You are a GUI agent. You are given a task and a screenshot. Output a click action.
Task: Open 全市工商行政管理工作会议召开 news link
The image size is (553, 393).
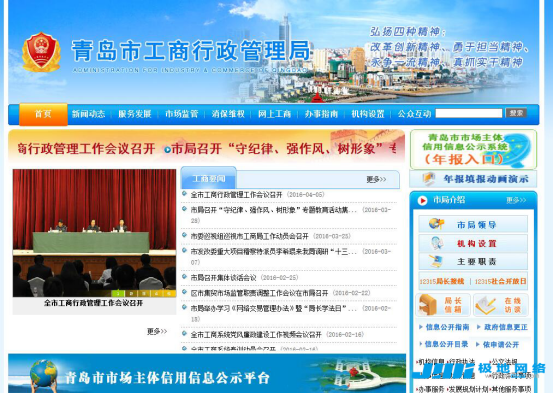[236, 195]
